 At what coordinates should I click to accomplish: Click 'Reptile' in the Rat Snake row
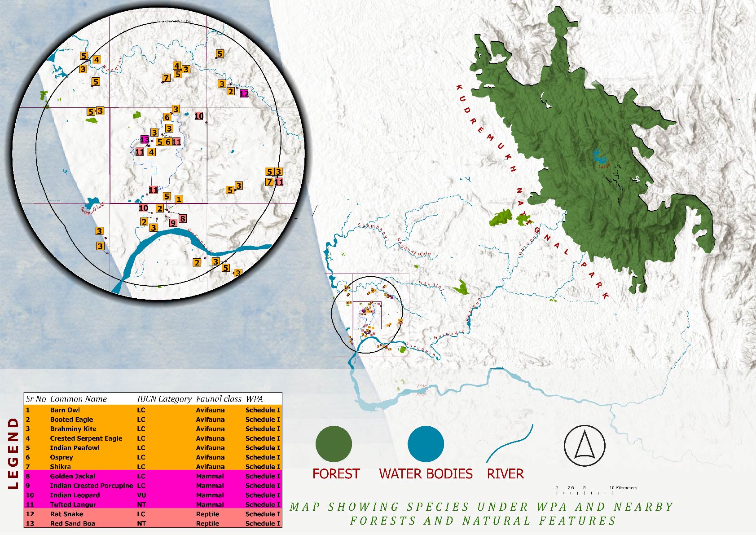[x=208, y=514]
